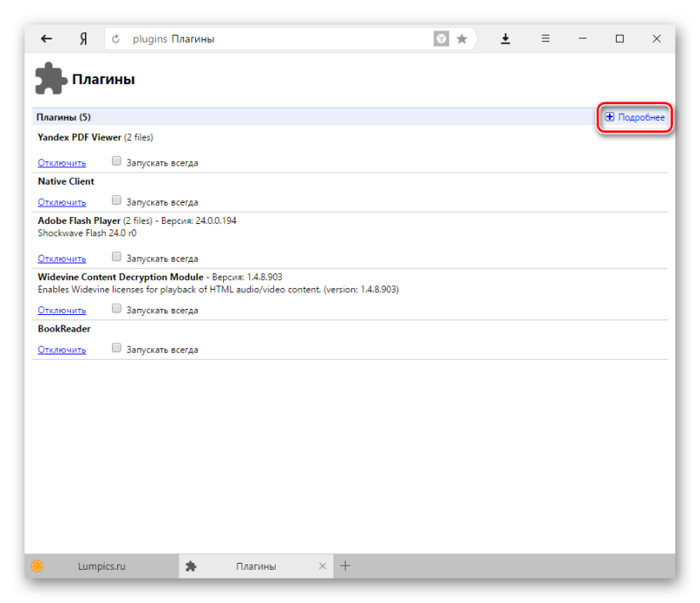
Task: Open Yandex home via Я logo
Action: 83,39
